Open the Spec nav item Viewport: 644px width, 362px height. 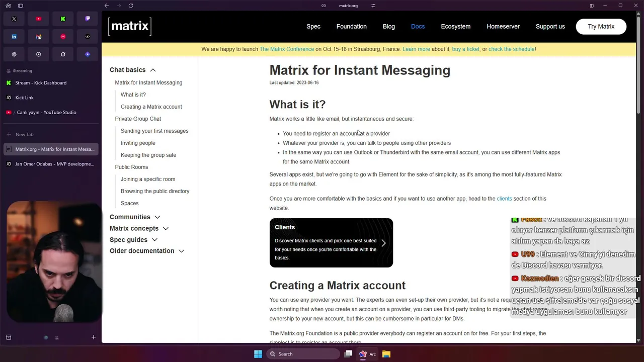[x=313, y=27]
